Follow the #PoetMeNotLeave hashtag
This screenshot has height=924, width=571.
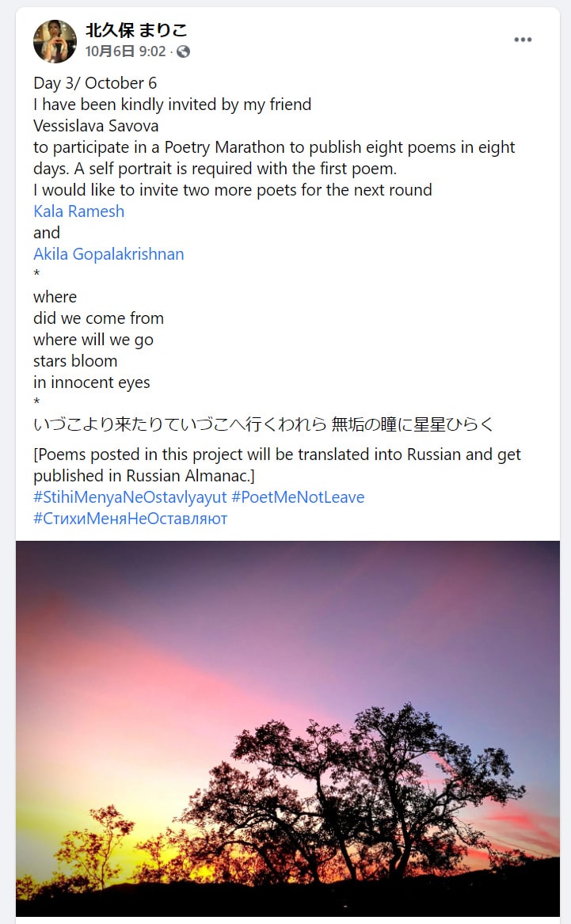pos(298,497)
